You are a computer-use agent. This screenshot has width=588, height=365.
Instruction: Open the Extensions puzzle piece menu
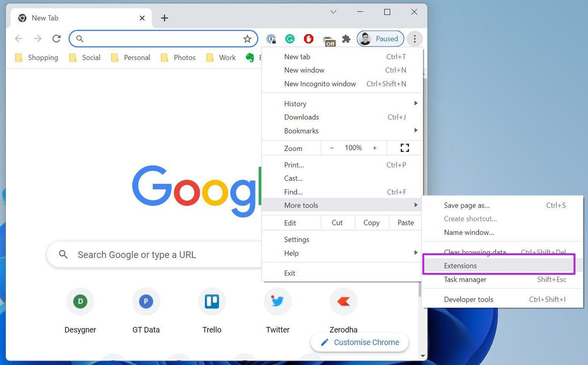click(346, 39)
